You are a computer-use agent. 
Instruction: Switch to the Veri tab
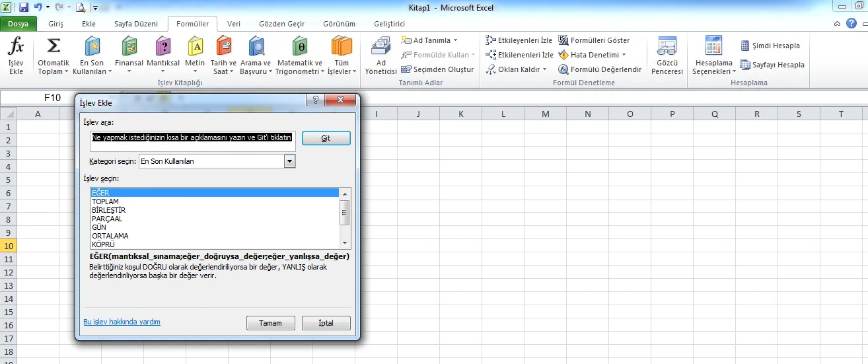click(234, 24)
